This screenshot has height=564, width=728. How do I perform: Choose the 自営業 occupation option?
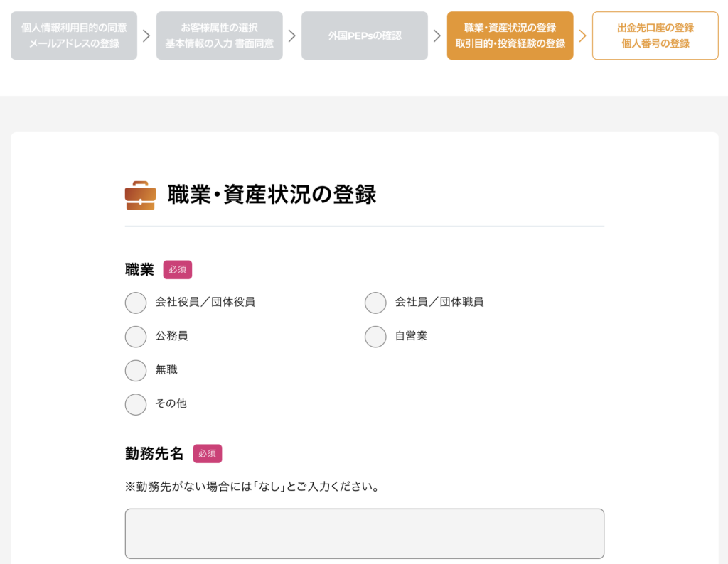tap(375, 337)
